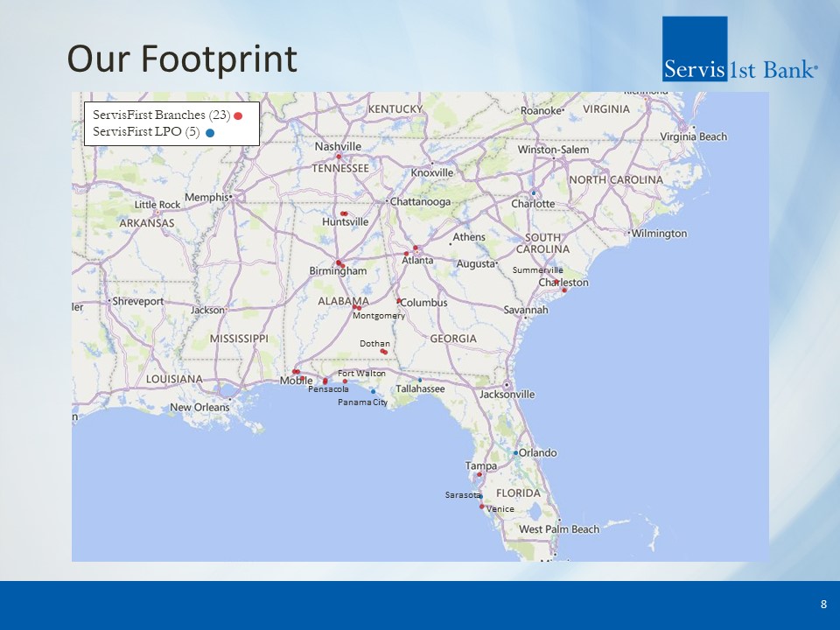Select the Venice map label
Viewport: 840px width, 630px height.
500,509
